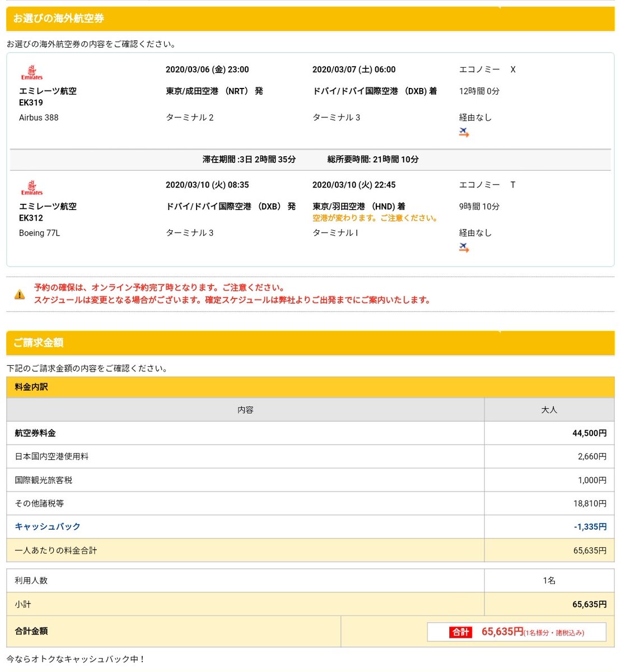This screenshot has height=672, width=621.
Task: Click ドバイ/ドバイ国際空港 (DXB) 着
Action: click(375, 91)
